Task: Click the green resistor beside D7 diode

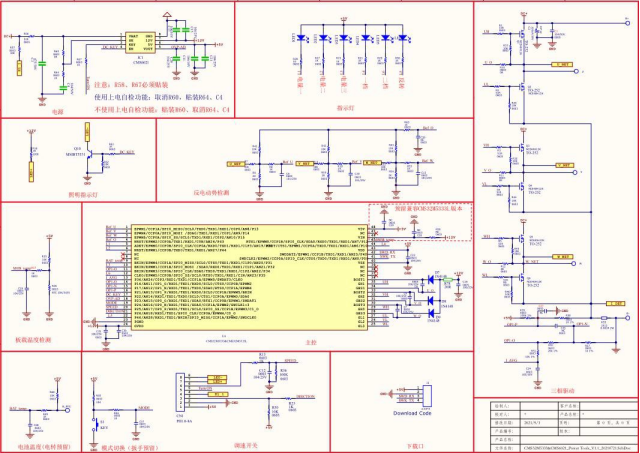Action: 448,280
